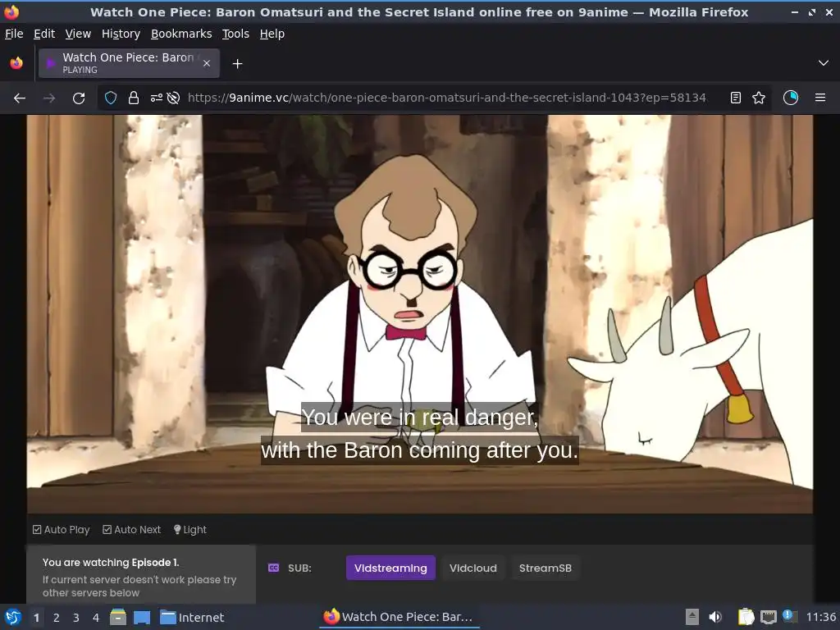
Task: Switch to workspace 4
Action: [96, 618]
